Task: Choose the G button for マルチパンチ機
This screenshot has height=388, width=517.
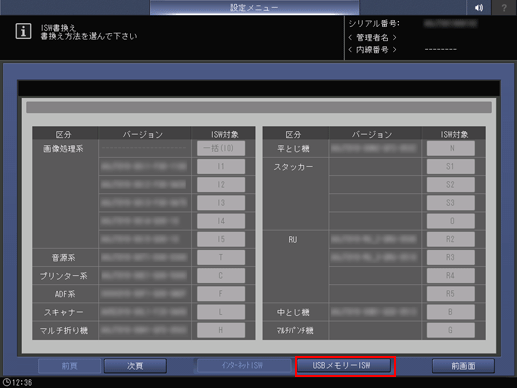Action: [x=451, y=330]
